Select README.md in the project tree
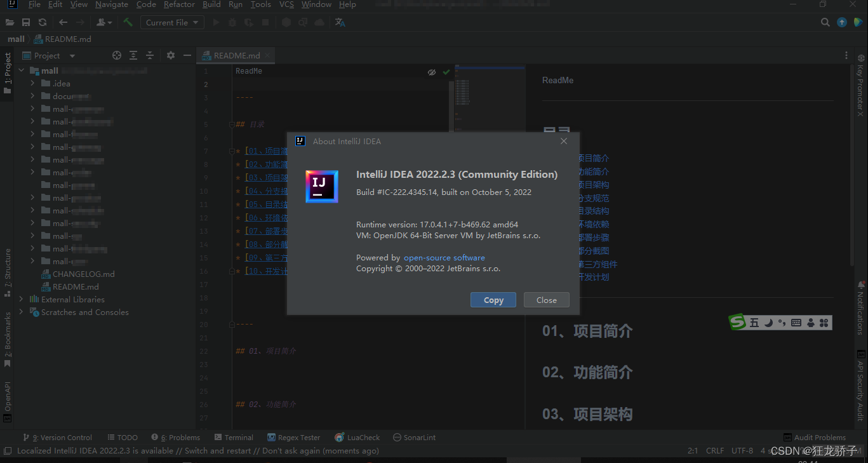Image resolution: width=868 pixels, height=463 pixels. point(70,286)
